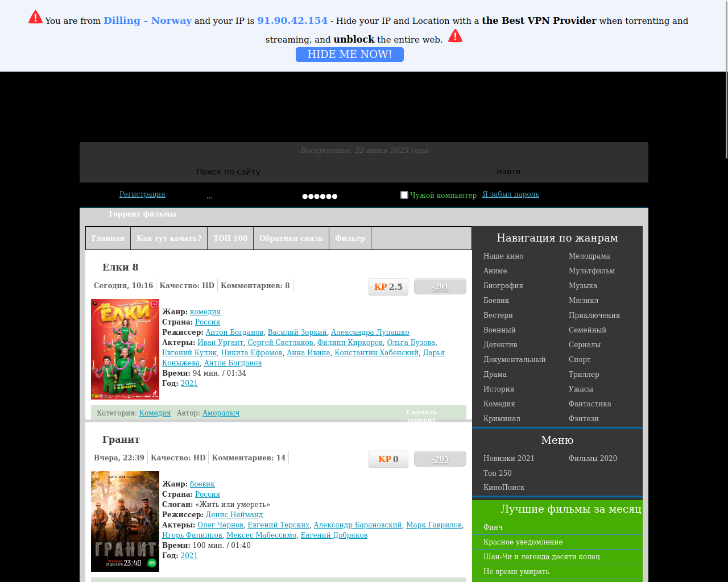The image size is (728, 582).
Task: Open director Антон Богданов link
Action: click(234, 332)
